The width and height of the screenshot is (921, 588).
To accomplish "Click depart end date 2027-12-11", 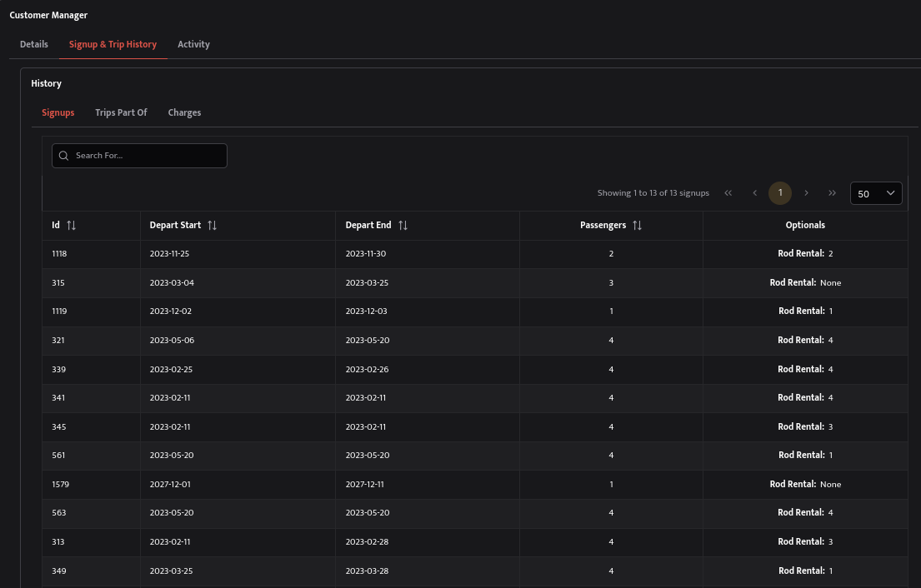I will pos(365,484).
